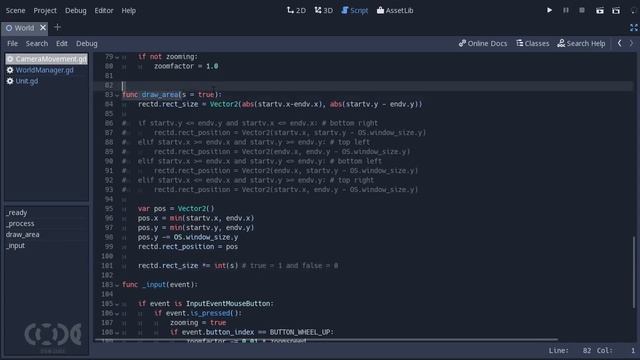Click 'var pos = Vector2()' line
This screenshot has width=640, height=360.
pyautogui.click(x=176, y=209)
